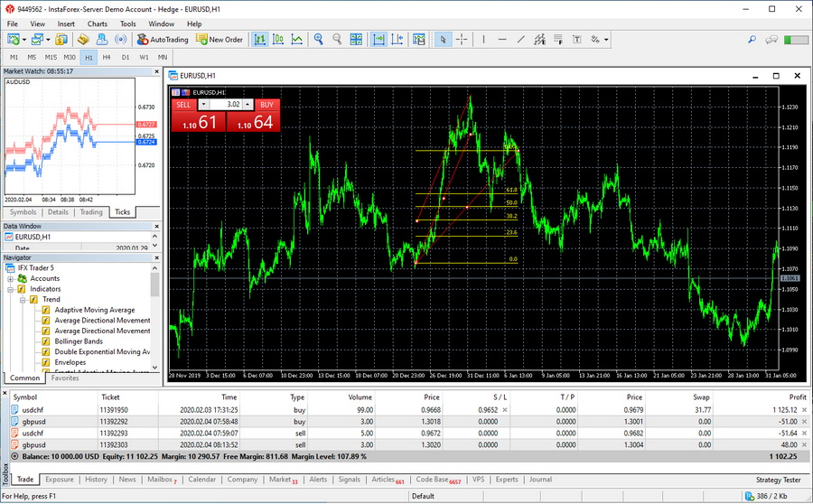The height and width of the screenshot is (504, 813).
Task: Draw a vertical line with toolbar tool
Action: click(x=484, y=40)
